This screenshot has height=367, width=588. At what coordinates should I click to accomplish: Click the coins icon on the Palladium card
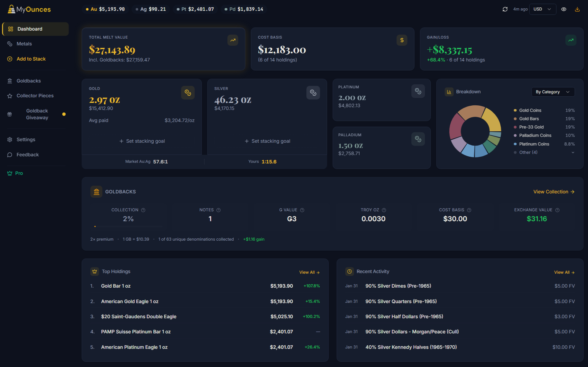point(418,139)
